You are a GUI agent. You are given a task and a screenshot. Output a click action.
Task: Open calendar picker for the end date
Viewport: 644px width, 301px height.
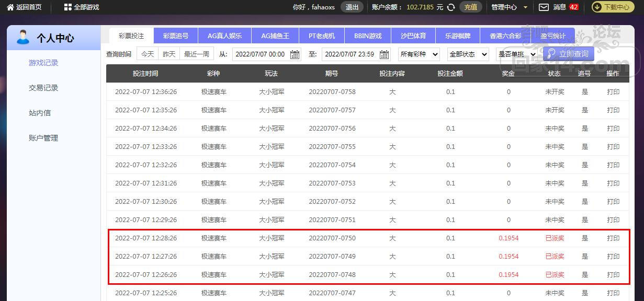tap(385, 54)
